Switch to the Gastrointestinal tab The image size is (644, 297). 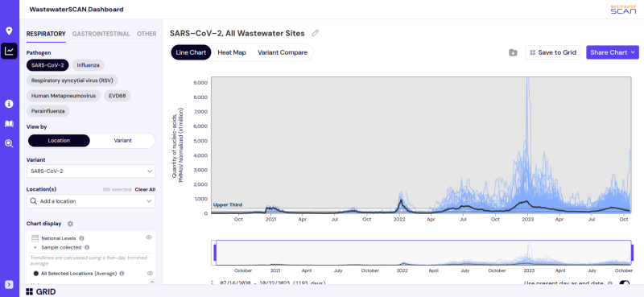pyautogui.click(x=101, y=34)
